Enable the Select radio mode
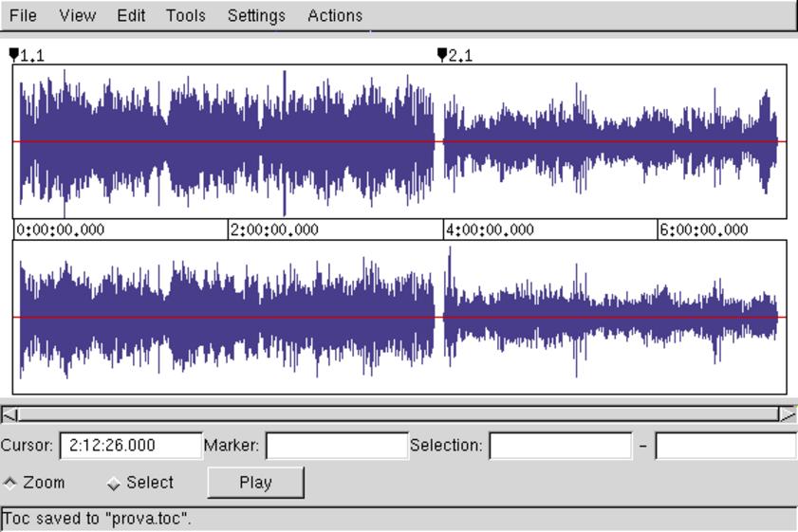 [x=114, y=483]
